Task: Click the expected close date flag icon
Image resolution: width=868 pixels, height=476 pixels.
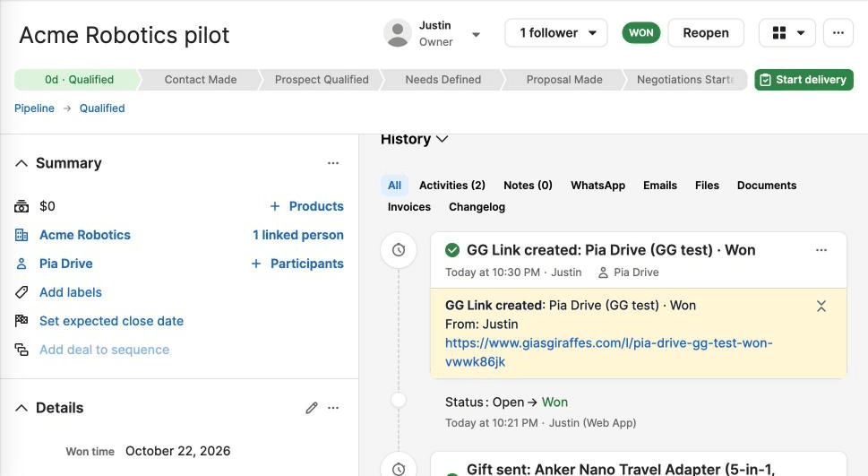Action: point(21,321)
